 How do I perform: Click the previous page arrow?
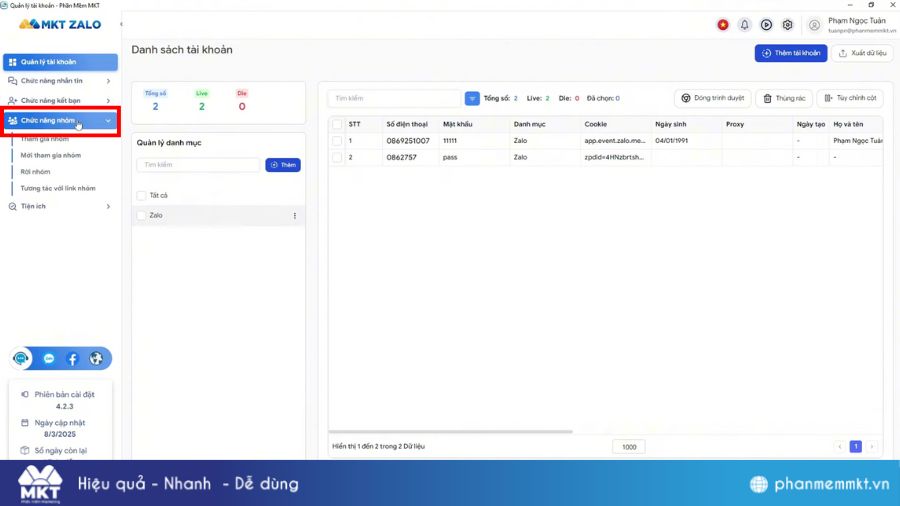840,446
